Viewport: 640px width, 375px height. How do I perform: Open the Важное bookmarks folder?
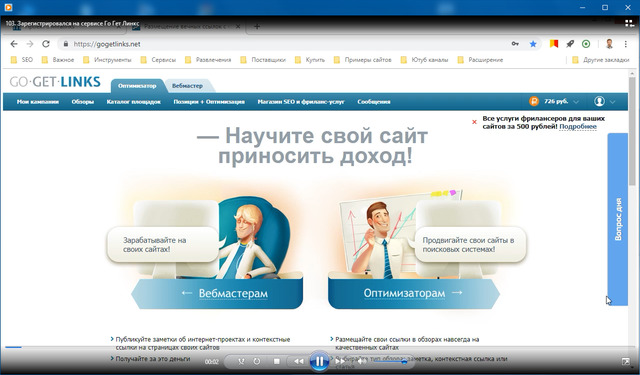pos(58,60)
